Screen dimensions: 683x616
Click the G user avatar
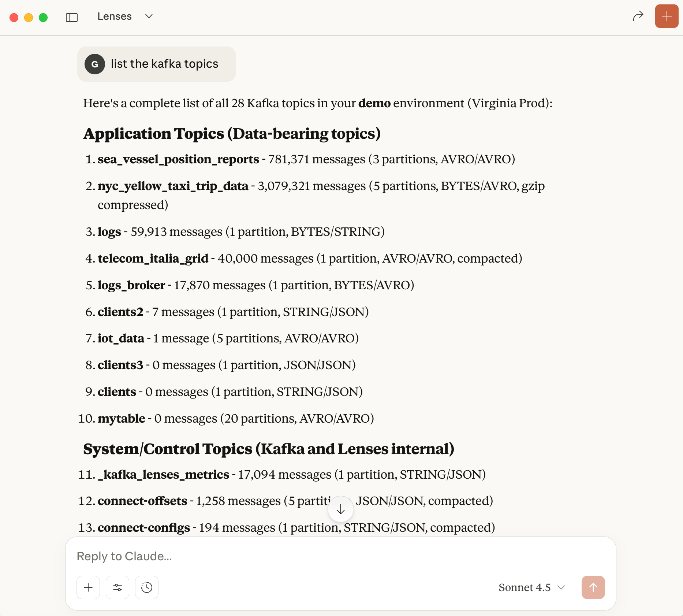coord(95,64)
